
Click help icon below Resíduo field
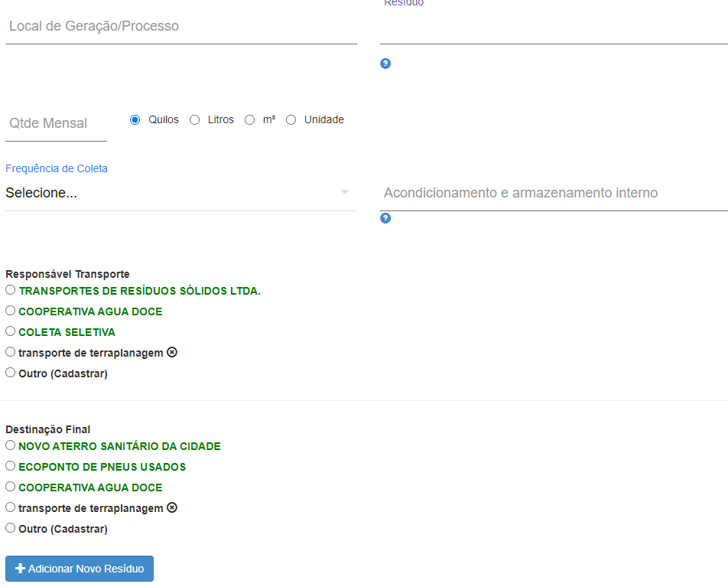click(385, 64)
